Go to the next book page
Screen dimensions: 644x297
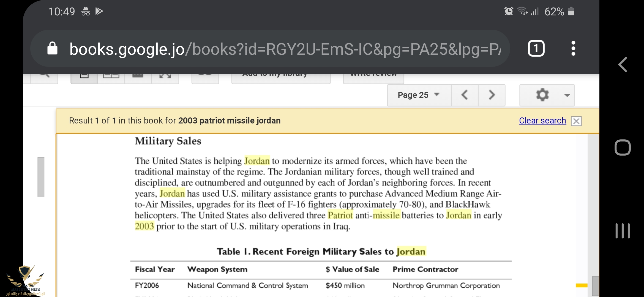492,95
